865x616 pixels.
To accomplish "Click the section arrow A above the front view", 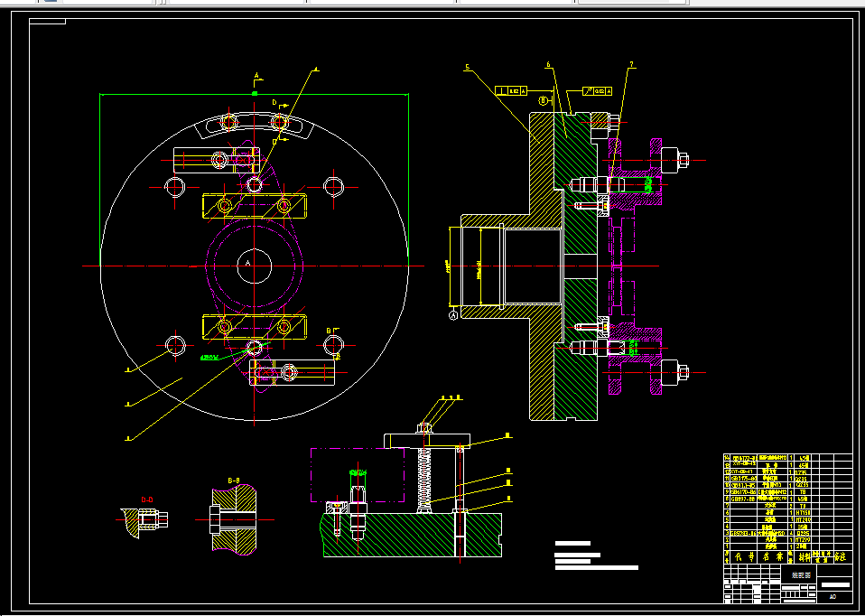I will (256, 76).
